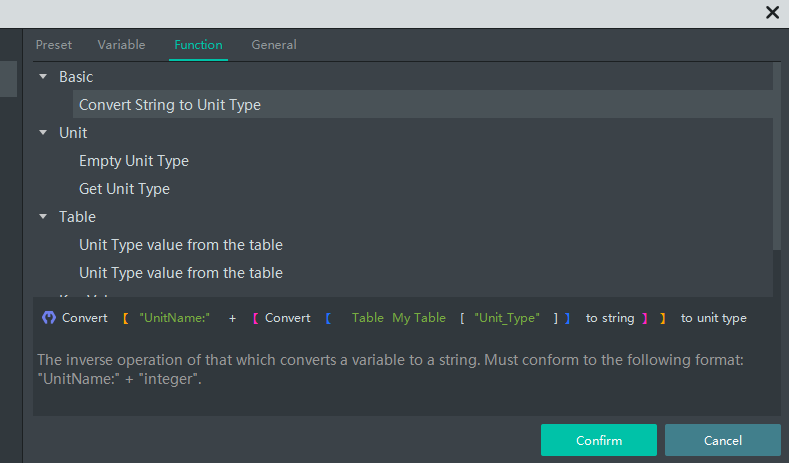789x463 pixels.
Task: Collapse the Unit category arrow
Action: (x=43, y=132)
